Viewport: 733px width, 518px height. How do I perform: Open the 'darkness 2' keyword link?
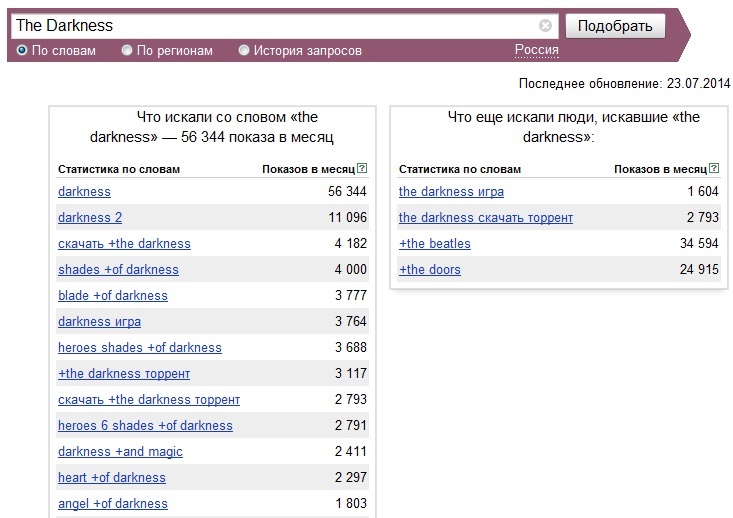90,217
